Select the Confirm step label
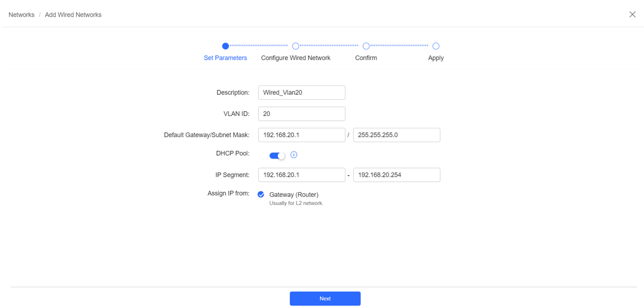The width and height of the screenshot is (644, 308). [x=366, y=58]
